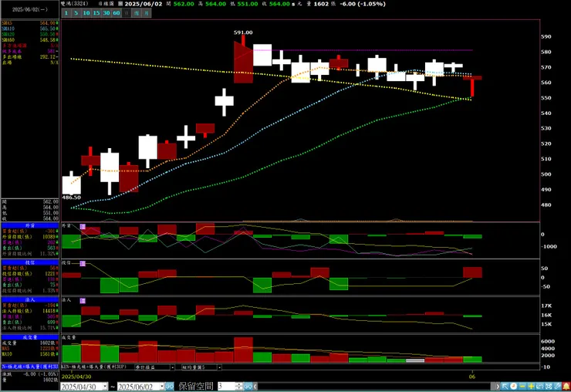Click the SMA20 legend row
The image size is (571, 392).
30,34
